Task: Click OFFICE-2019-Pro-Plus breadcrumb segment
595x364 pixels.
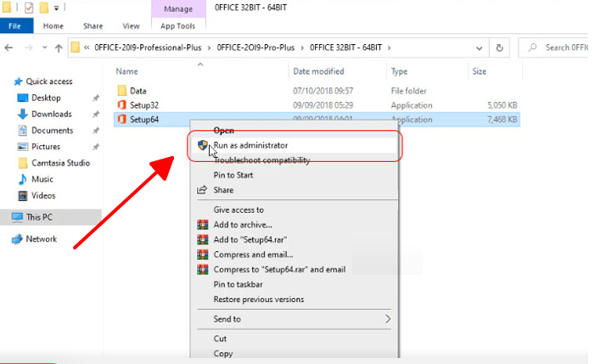Action: [x=255, y=48]
